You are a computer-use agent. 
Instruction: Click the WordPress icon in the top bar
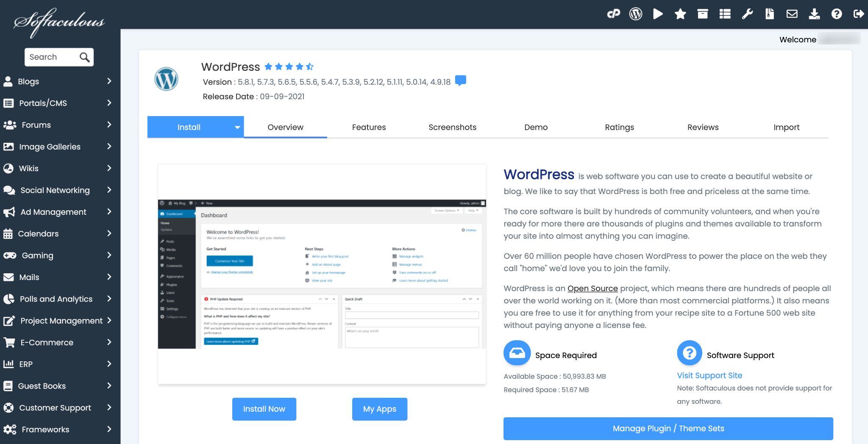635,14
